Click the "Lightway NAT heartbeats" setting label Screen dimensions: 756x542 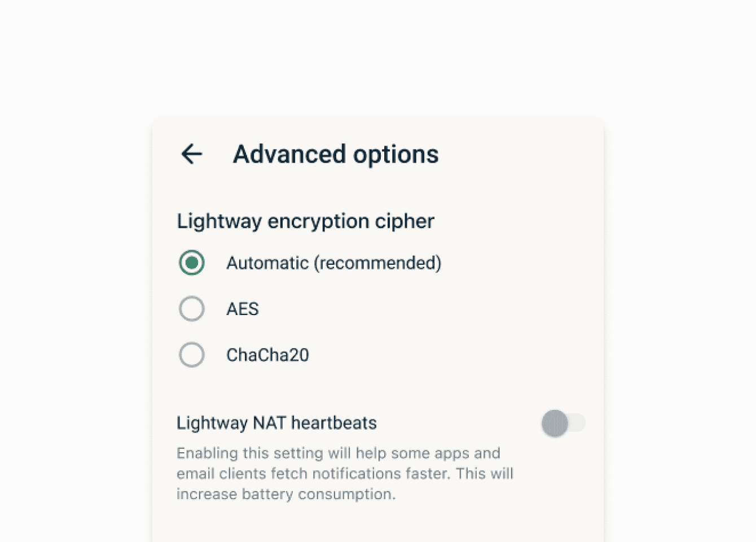(x=276, y=423)
